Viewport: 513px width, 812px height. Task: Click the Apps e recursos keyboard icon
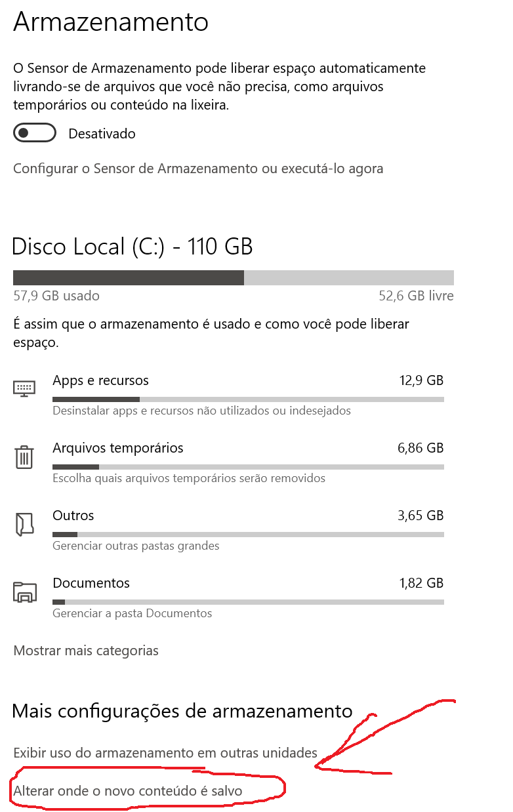(x=24, y=389)
